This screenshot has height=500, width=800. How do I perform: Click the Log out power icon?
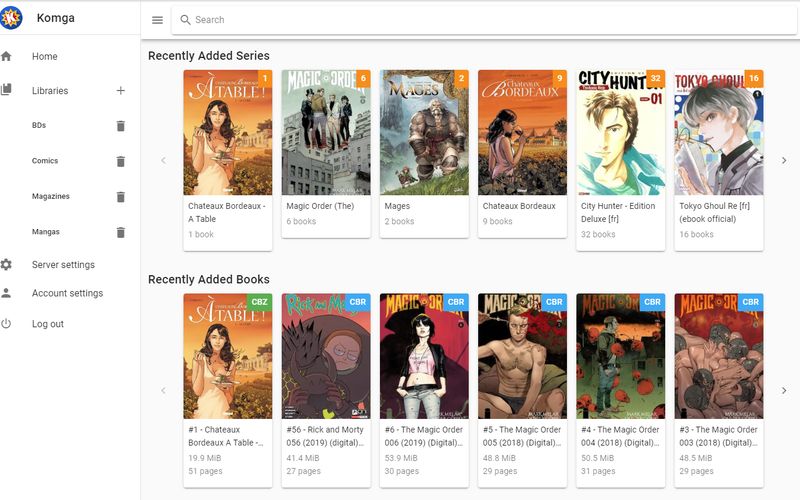tap(6, 323)
